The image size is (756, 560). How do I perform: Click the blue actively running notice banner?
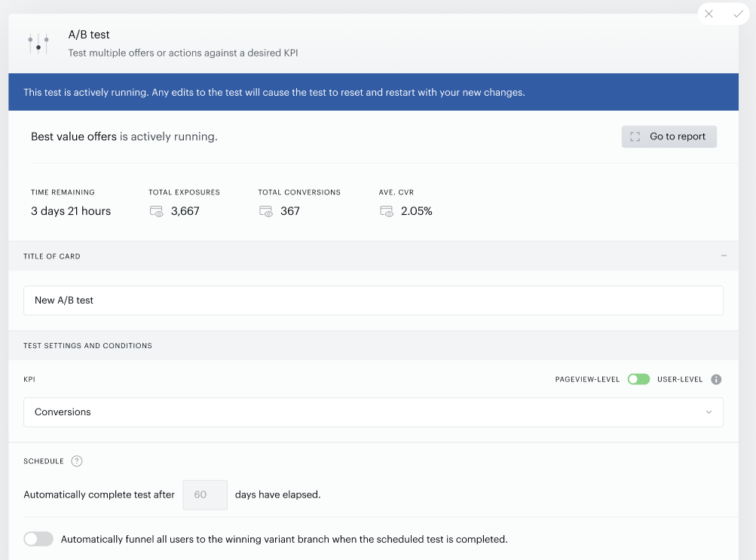tap(373, 92)
